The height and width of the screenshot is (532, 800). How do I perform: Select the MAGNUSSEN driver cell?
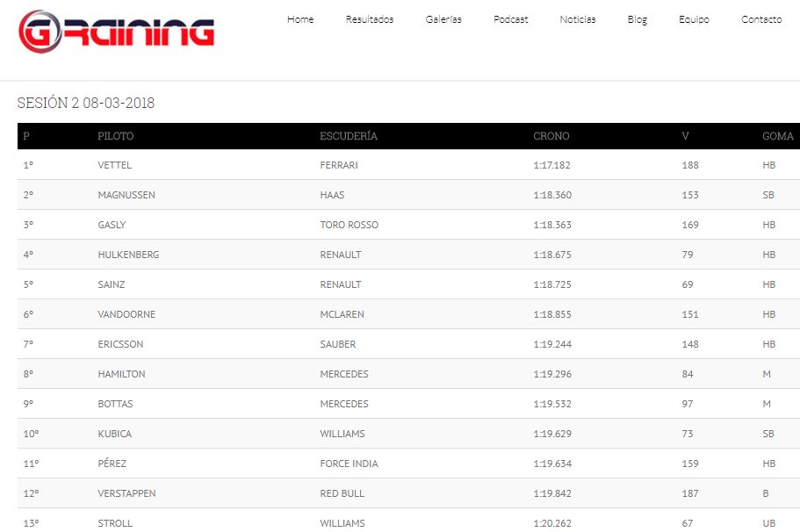click(x=126, y=195)
